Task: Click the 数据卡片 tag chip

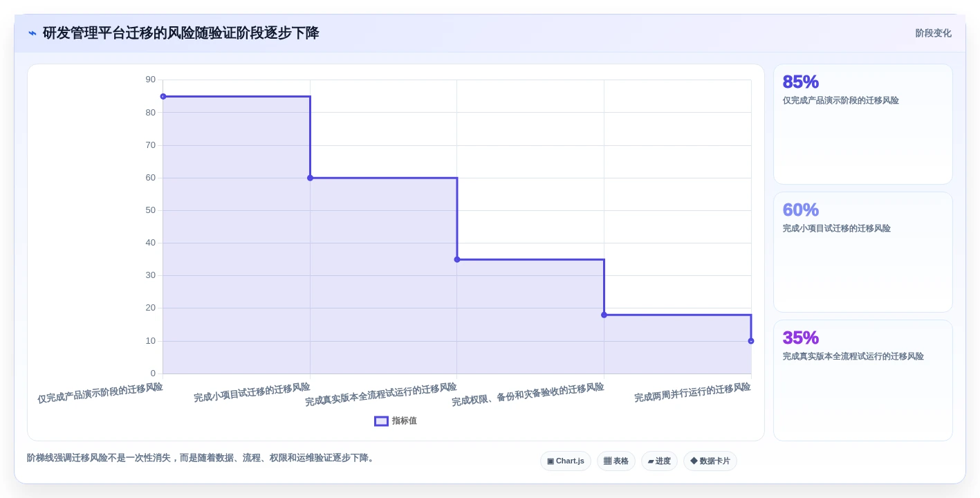Action: click(710, 461)
